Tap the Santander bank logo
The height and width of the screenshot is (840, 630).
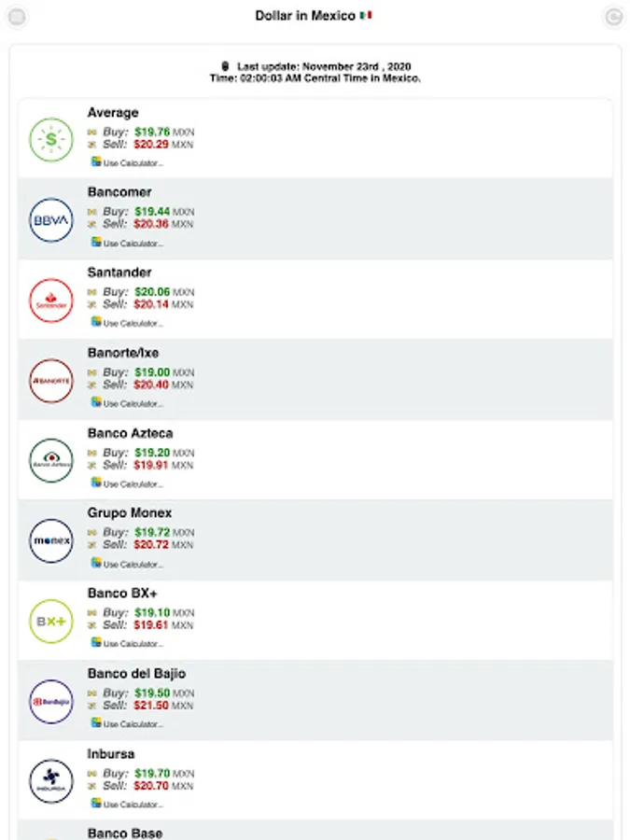click(50, 301)
